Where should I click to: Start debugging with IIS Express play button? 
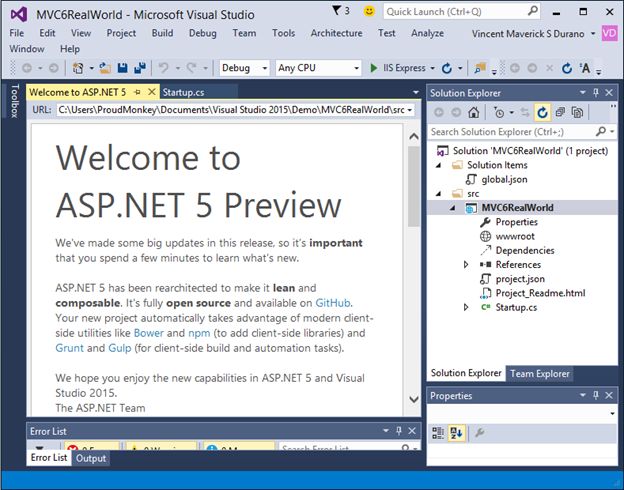[374, 68]
